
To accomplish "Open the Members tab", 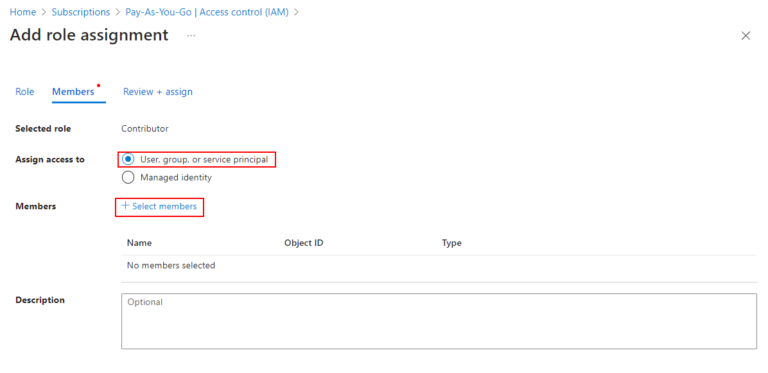I will 73,92.
